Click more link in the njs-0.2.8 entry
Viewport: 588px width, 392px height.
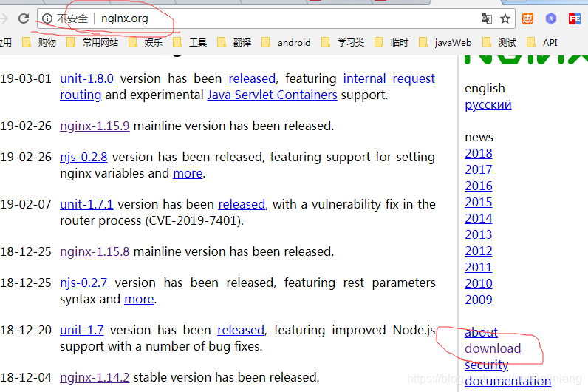pos(188,174)
